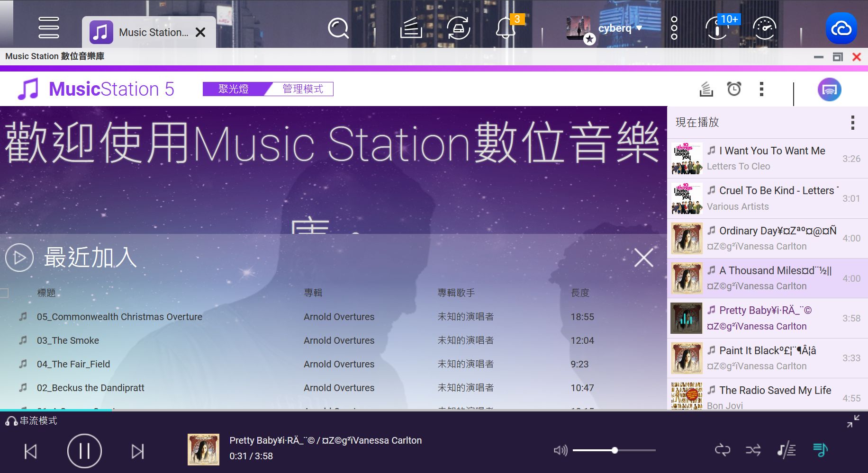Open the media streaming device button
The height and width of the screenshot is (473, 868).
(829, 89)
